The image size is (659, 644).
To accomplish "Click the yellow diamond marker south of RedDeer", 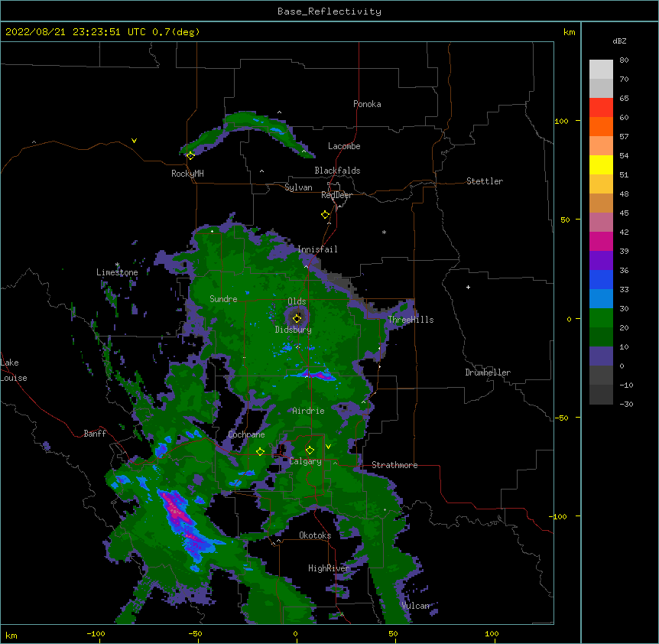I will click(325, 215).
